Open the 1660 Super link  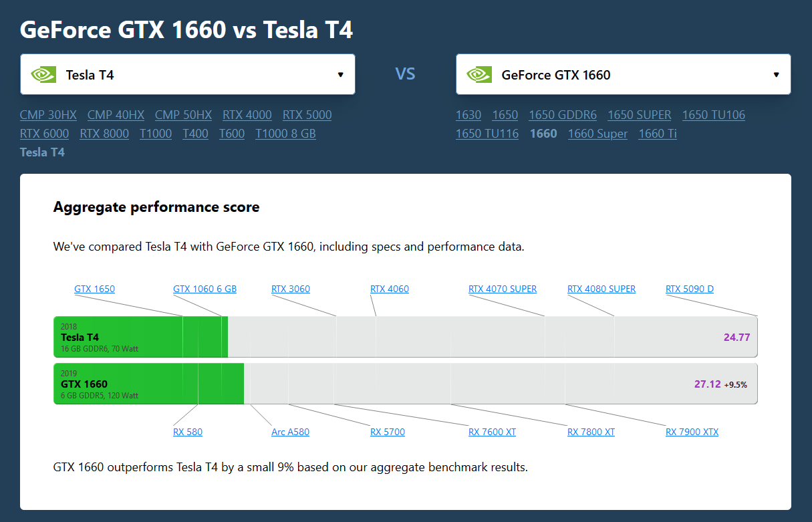[x=597, y=134]
